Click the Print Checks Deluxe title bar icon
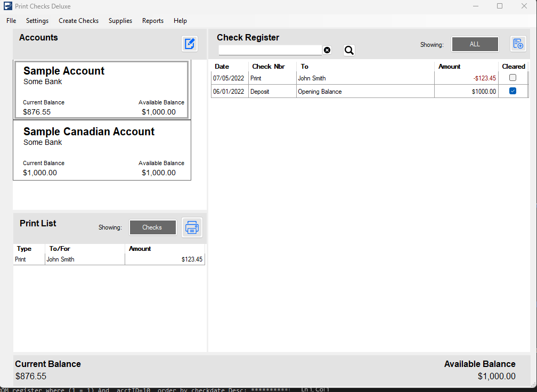The width and height of the screenshot is (537, 392). (x=7, y=6)
